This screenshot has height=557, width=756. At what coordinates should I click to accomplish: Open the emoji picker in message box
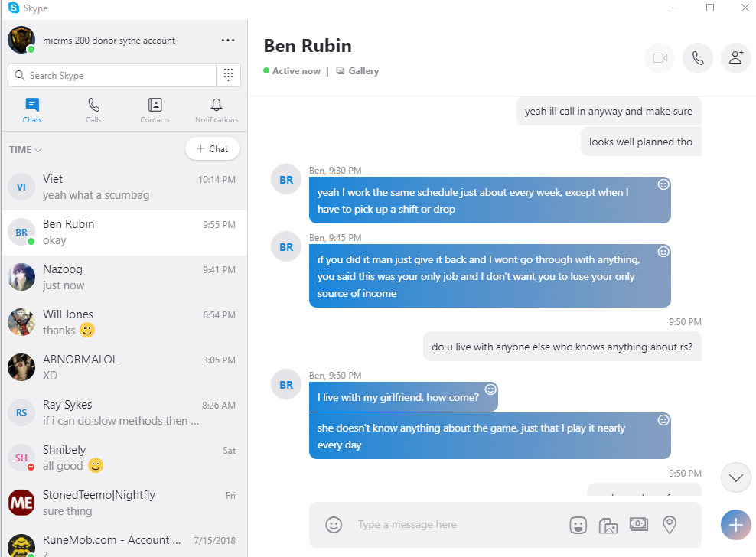pyautogui.click(x=334, y=525)
